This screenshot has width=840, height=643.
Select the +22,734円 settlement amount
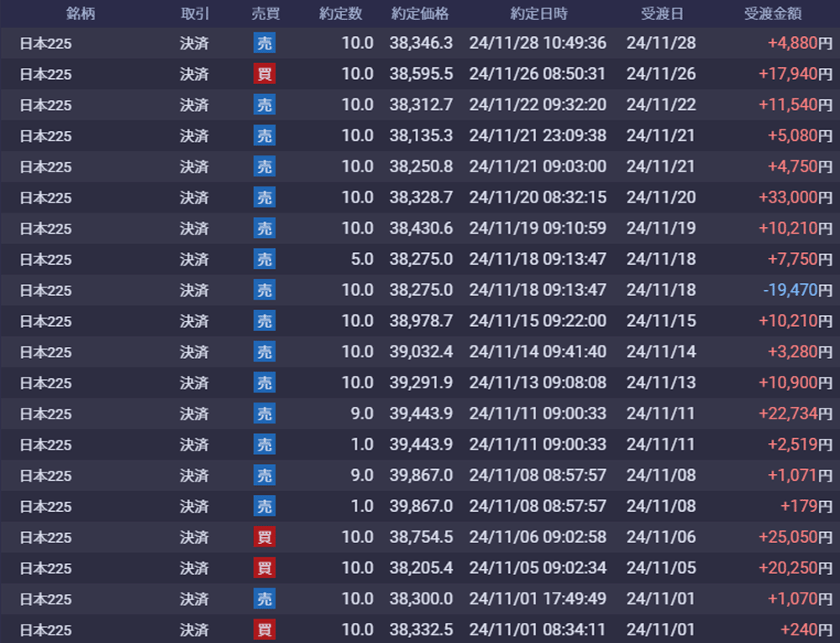[795, 414]
